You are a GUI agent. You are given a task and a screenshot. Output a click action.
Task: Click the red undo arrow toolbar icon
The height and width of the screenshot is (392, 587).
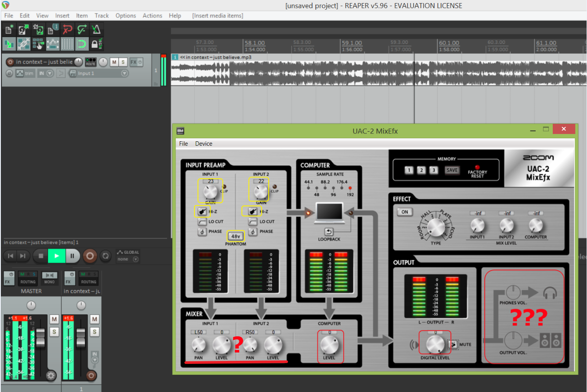(x=67, y=30)
